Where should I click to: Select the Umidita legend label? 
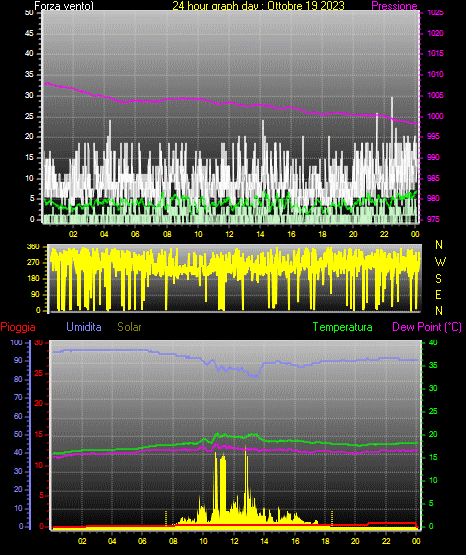click(x=84, y=327)
